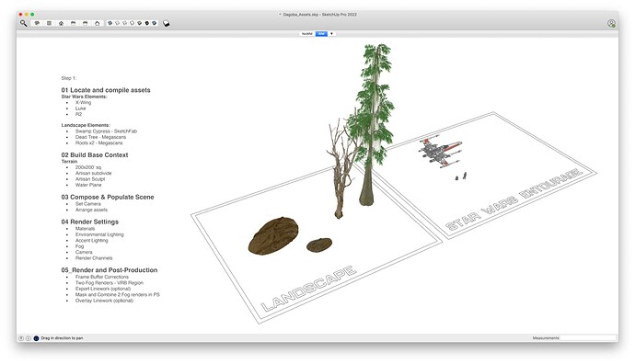Select heading '01 Locate and compile assets'
The width and height of the screenshot is (635, 364).
point(106,90)
